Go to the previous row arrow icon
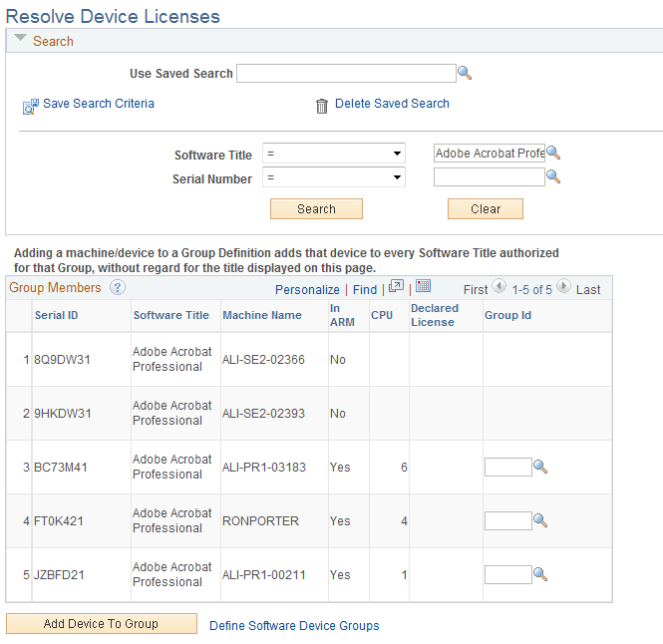 499,286
